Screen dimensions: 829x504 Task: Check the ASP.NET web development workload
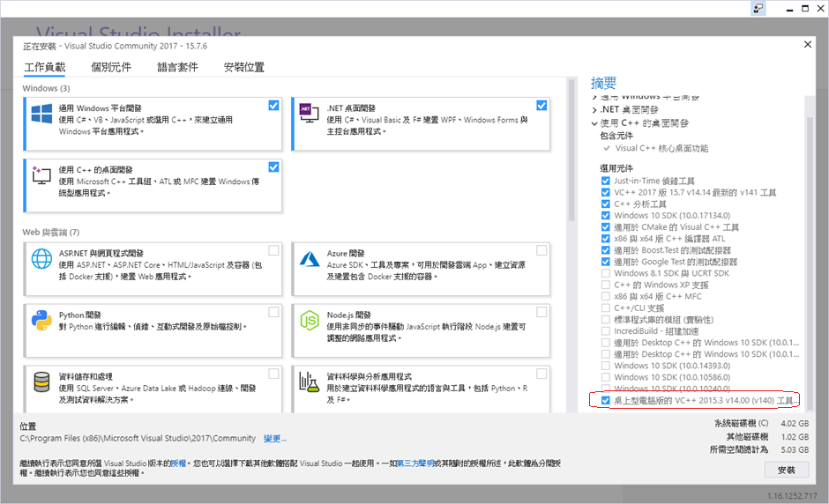click(x=273, y=250)
